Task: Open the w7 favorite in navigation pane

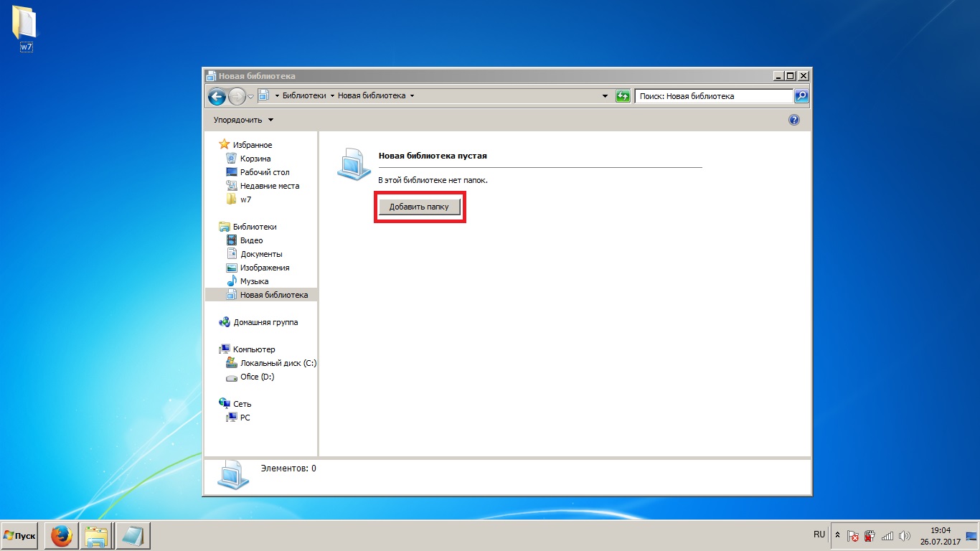Action: (x=245, y=199)
